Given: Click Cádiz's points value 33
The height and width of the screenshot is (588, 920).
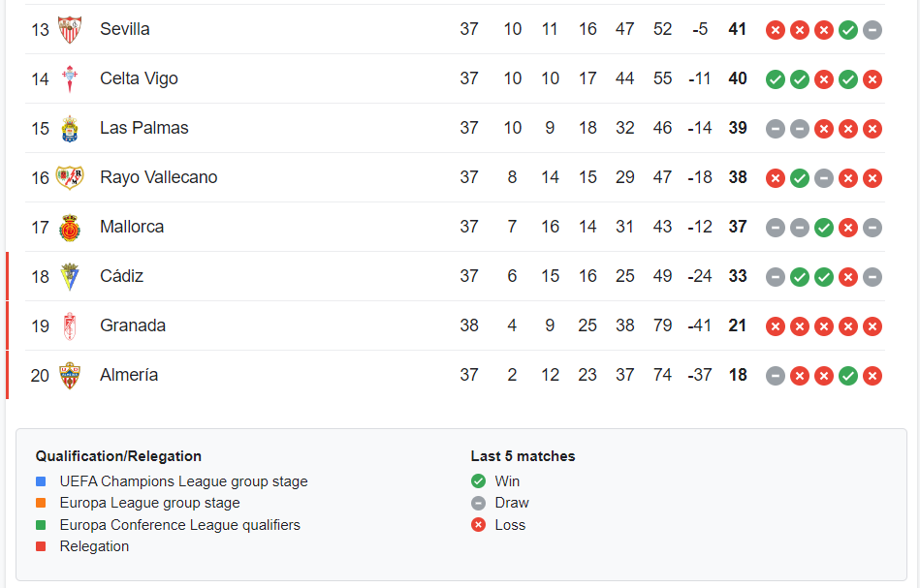Looking at the screenshot, I should point(738,277).
